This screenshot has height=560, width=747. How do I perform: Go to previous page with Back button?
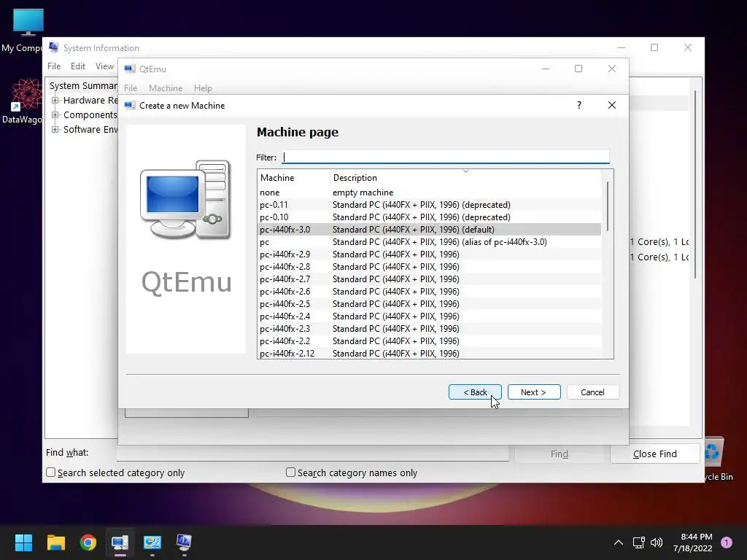tap(475, 392)
